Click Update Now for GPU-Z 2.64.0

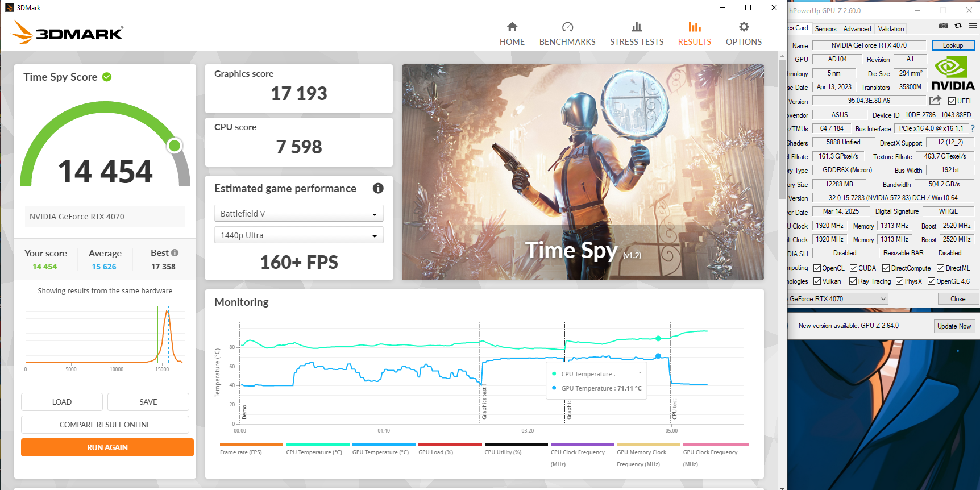(x=954, y=326)
